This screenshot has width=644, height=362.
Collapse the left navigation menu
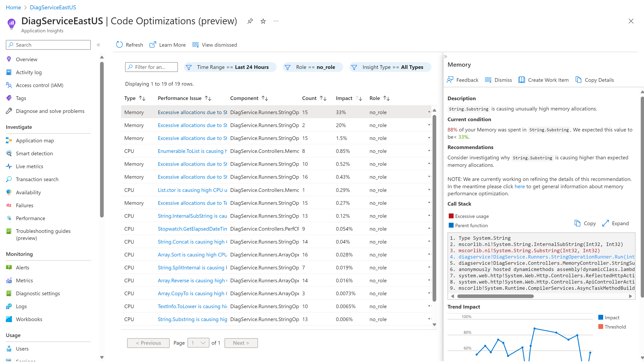[99, 45]
